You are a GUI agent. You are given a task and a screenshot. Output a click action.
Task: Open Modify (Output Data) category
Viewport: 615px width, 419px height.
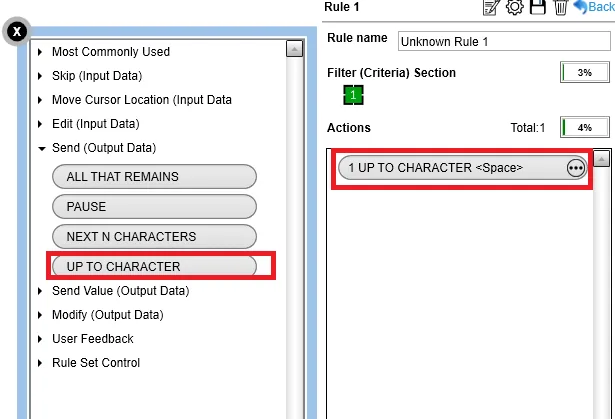(x=100, y=315)
